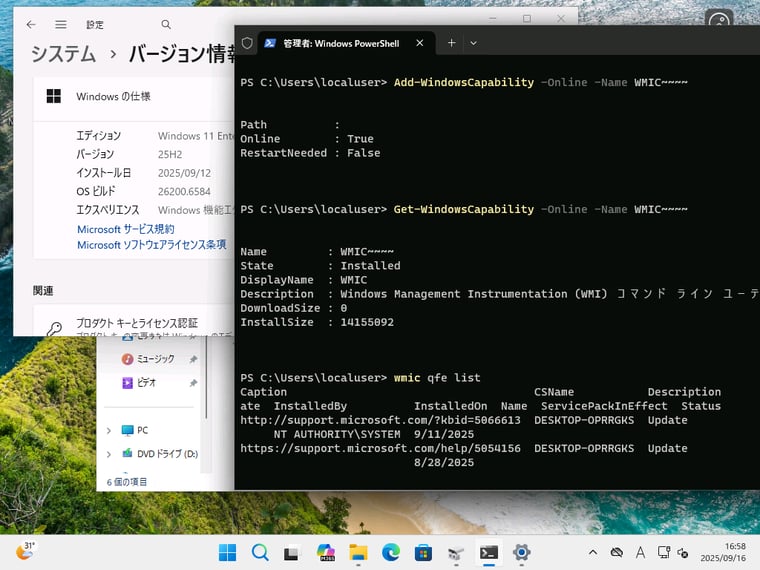
Task: Click the OneDrive tray icon
Action: pyautogui.click(x=617, y=552)
